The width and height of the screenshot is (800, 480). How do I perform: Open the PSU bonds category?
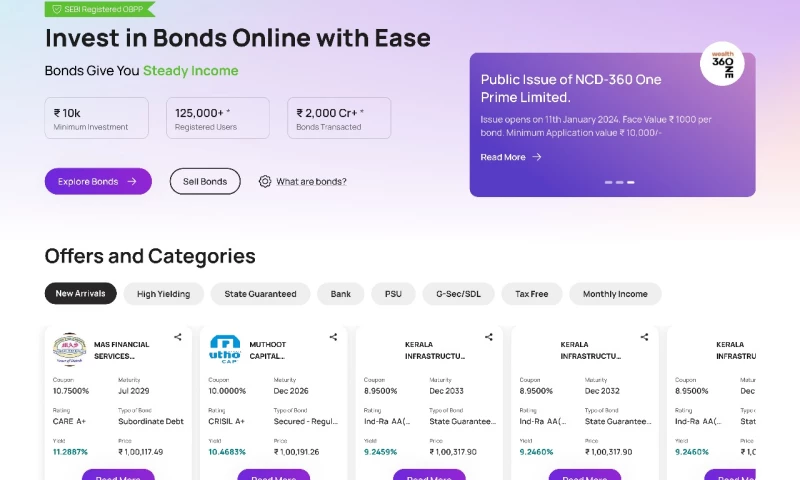click(x=393, y=294)
